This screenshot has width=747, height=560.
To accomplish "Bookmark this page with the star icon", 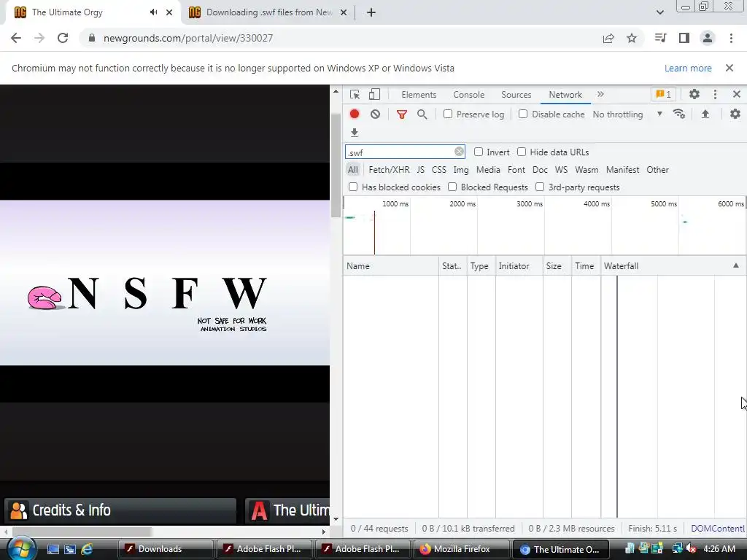I will 632,38.
